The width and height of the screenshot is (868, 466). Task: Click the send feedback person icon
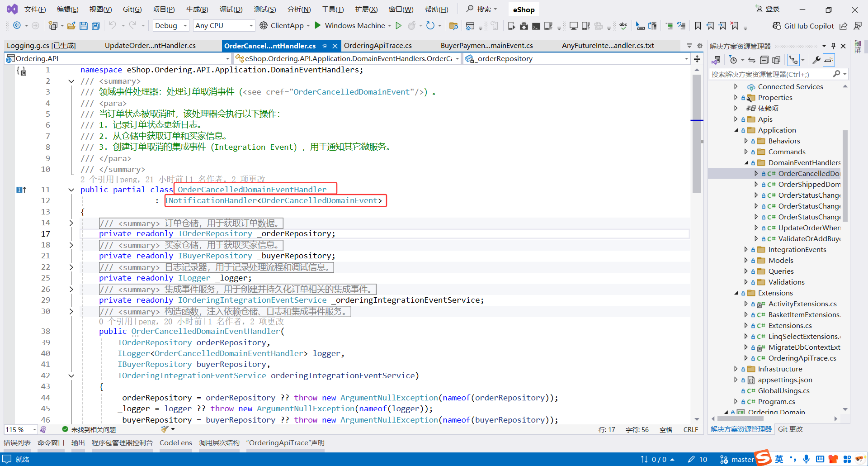(857, 26)
